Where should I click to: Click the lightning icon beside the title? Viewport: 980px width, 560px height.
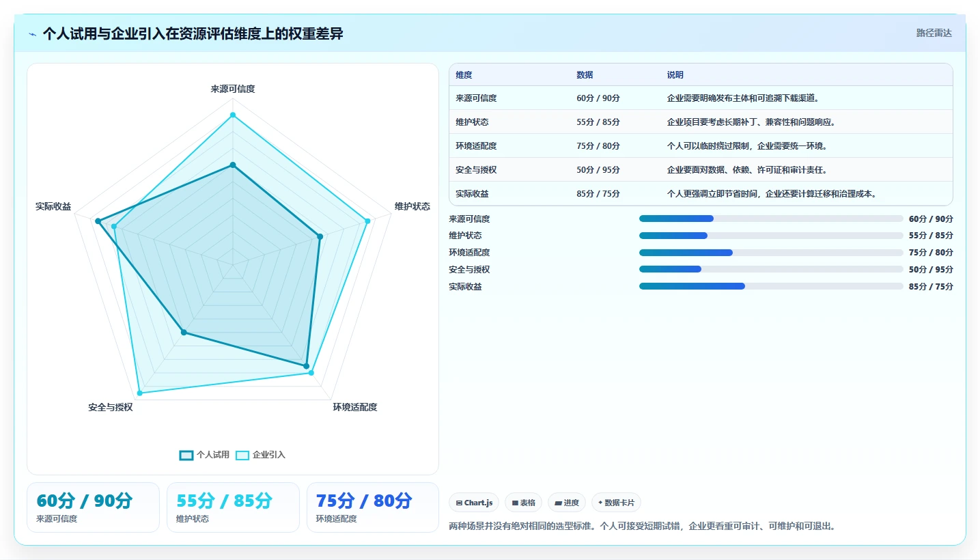coord(33,34)
